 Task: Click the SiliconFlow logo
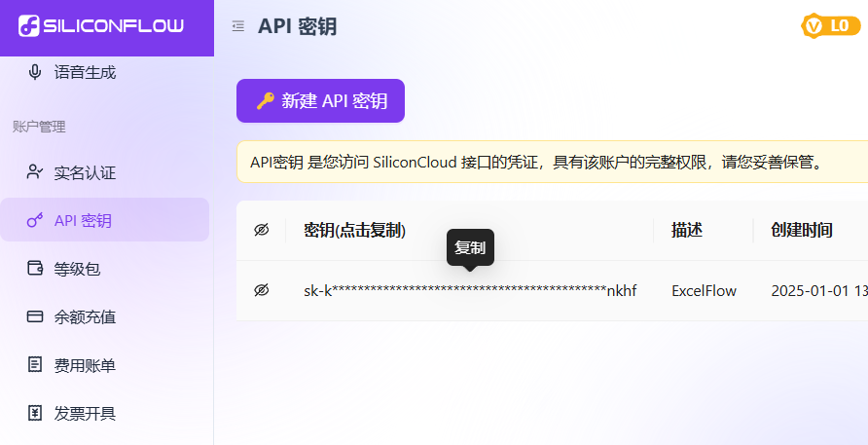click(101, 26)
